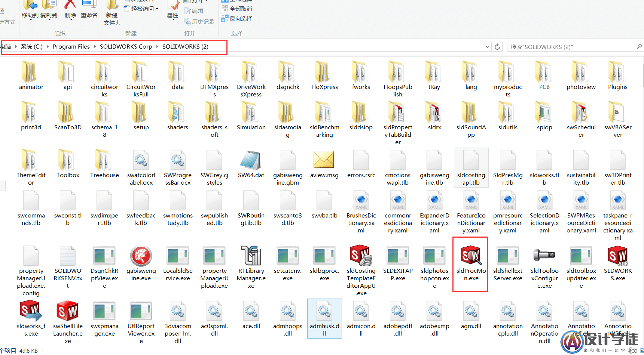Screen dimensions: 644x355
Task: Select the animator folder
Action: 31,76
